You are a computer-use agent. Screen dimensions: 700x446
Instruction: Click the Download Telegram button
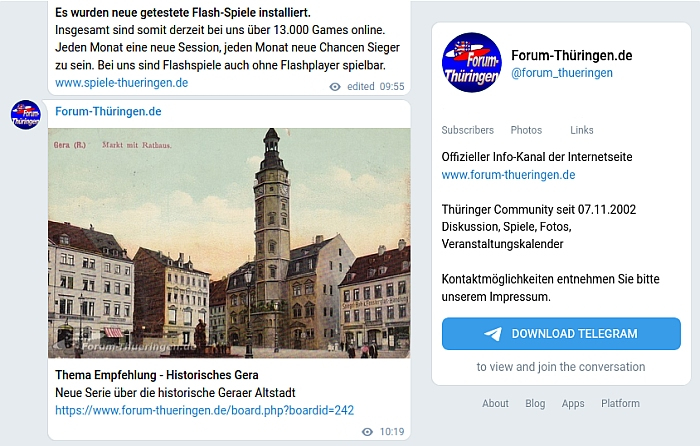(561, 333)
